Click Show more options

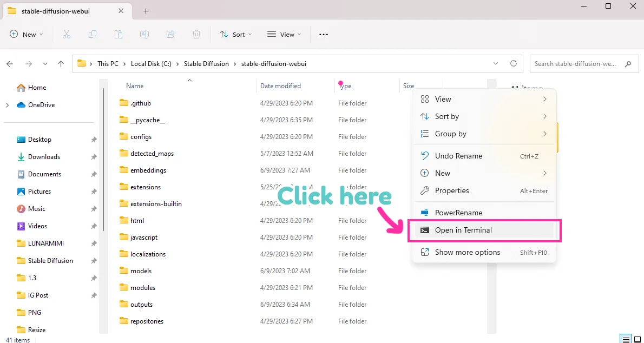point(484,252)
